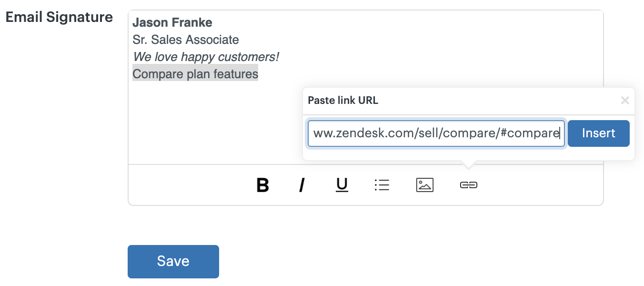
Task: Select the highlighted Compare plan features text
Action: (195, 74)
